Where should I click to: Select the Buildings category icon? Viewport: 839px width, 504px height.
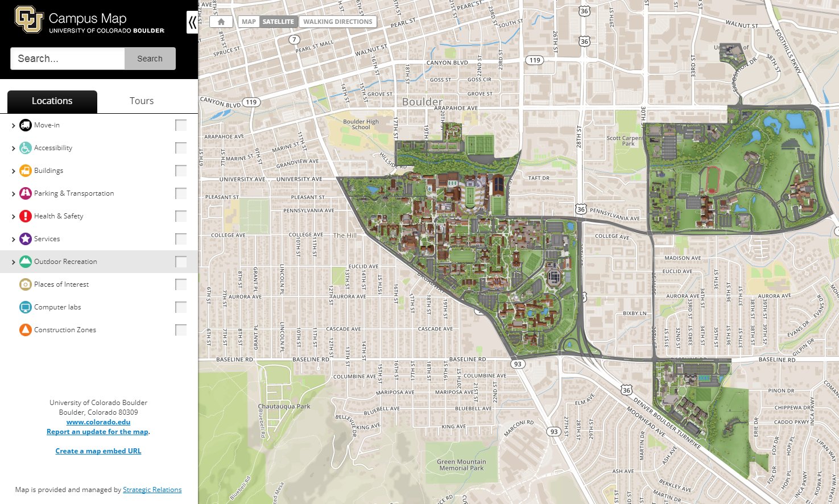(x=24, y=170)
